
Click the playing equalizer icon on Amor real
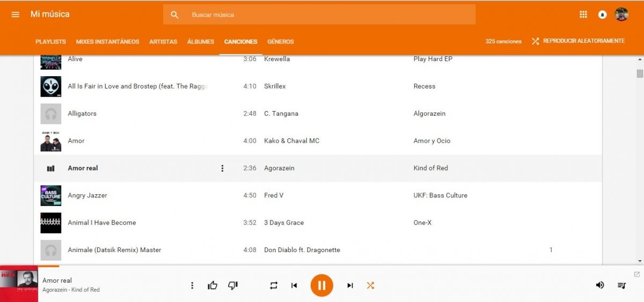coord(50,168)
